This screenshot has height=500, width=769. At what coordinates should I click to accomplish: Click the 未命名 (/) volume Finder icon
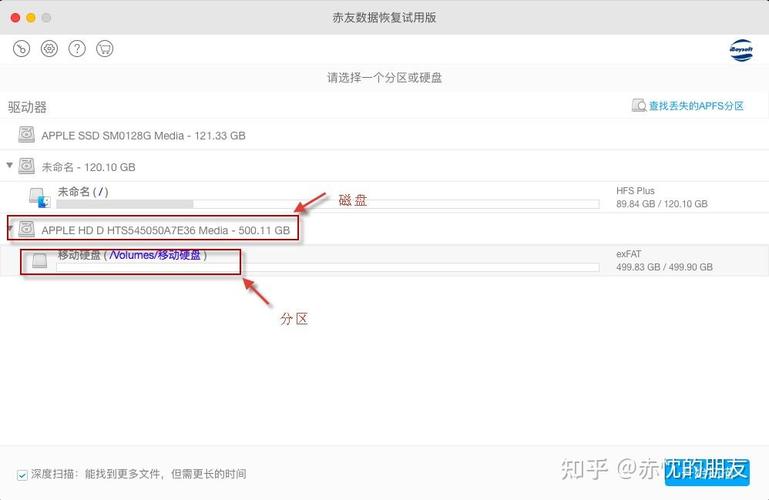tap(40, 198)
